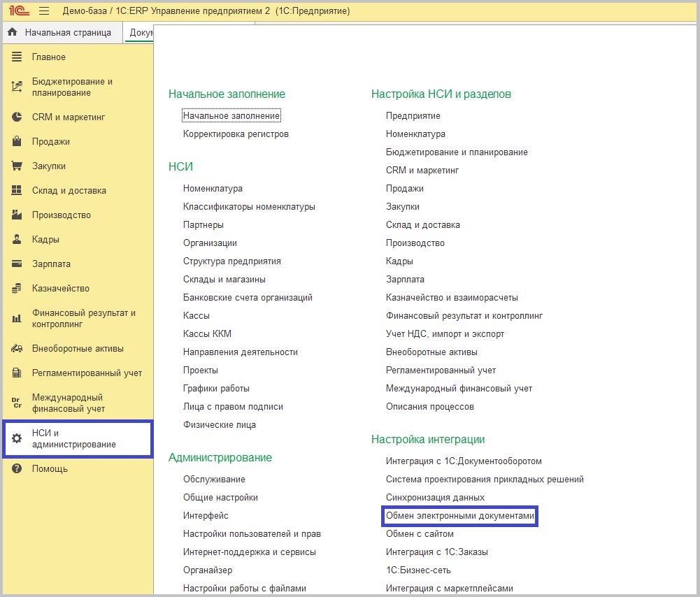Open Бюджетирование и планирование sidebar icon
Screen dimensions: 700x597
(x=17, y=87)
